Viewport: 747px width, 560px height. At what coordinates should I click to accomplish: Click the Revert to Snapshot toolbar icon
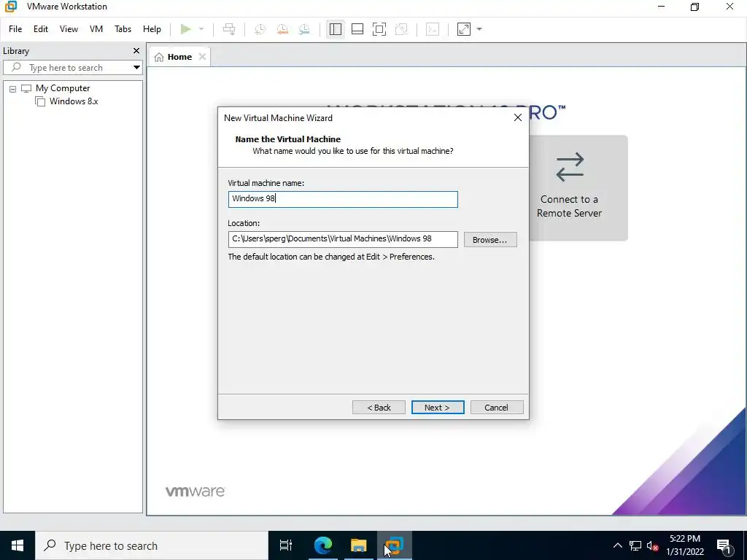pos(282,29)
